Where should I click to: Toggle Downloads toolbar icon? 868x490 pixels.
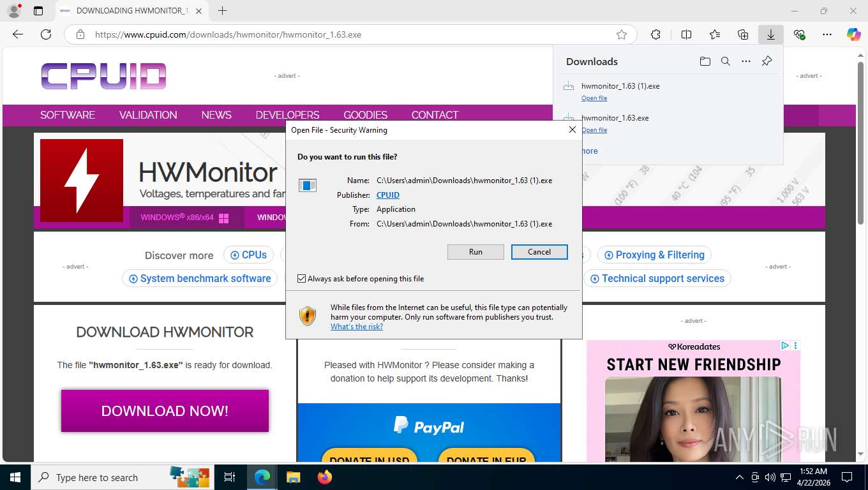click(x=771, y=34)
